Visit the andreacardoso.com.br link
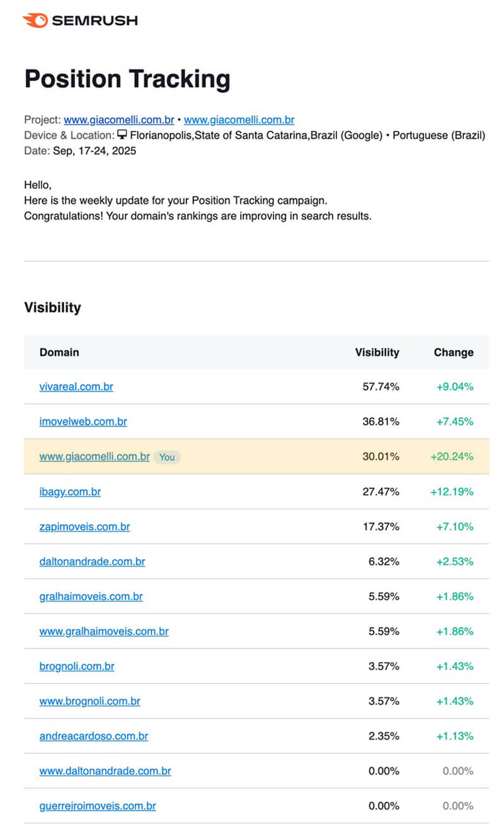 point(94,736)
